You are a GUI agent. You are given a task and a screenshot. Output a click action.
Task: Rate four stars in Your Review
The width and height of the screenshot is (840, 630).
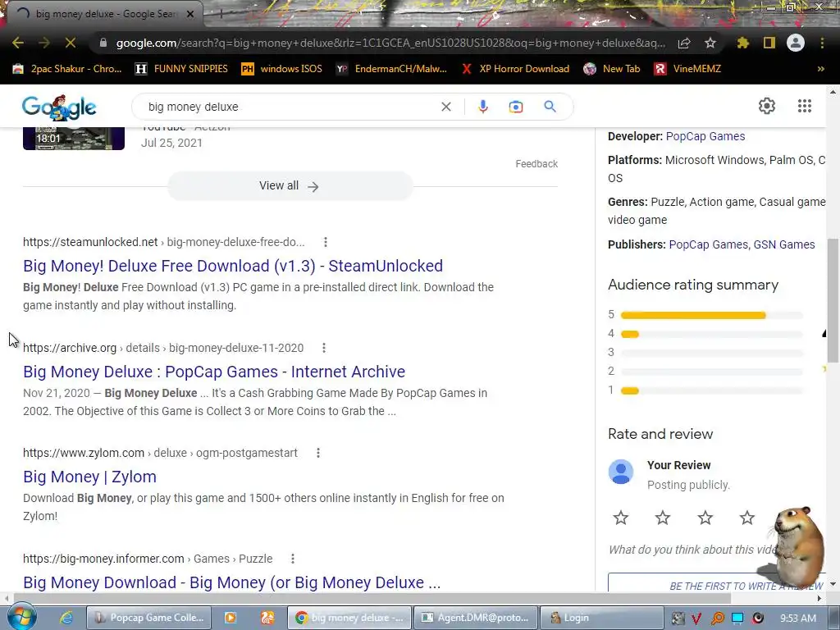click(x=746, y=518)
